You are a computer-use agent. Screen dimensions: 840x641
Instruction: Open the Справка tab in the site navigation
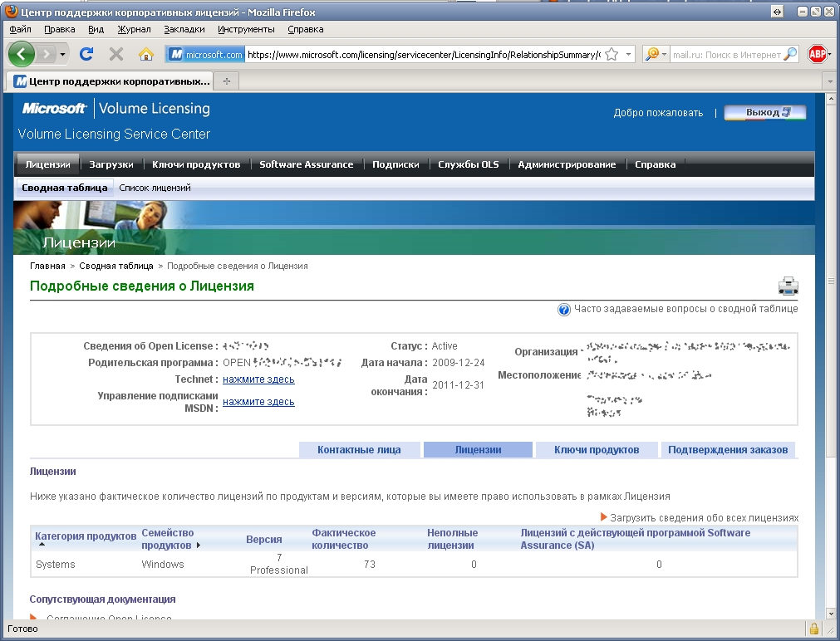[x=656, y=164]
